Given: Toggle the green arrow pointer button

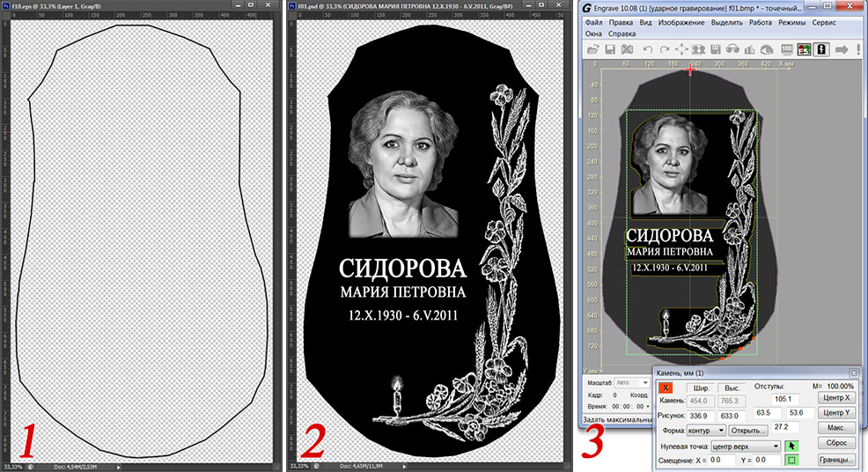Looking at the screenshot, I should [791, 446].
